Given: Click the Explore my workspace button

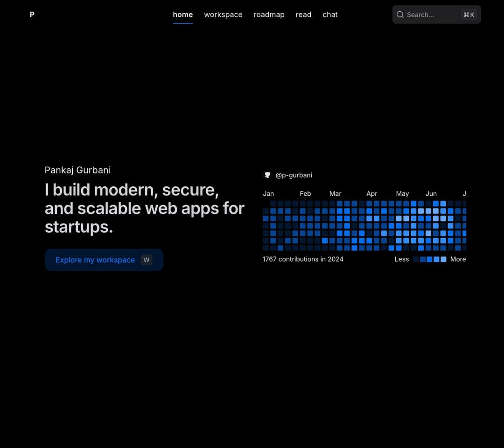Looking at the screenshot, I should [x=95, y=260].
